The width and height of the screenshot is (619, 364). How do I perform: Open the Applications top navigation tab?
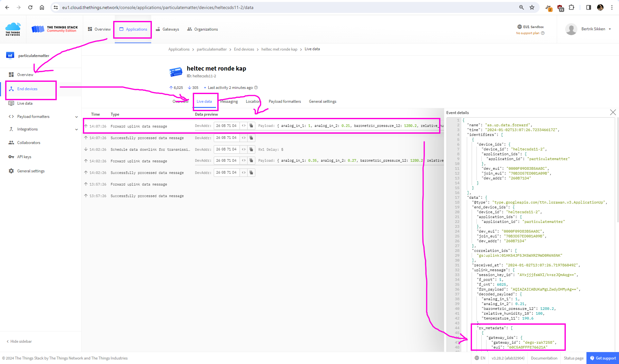click(x=133, y=29)
